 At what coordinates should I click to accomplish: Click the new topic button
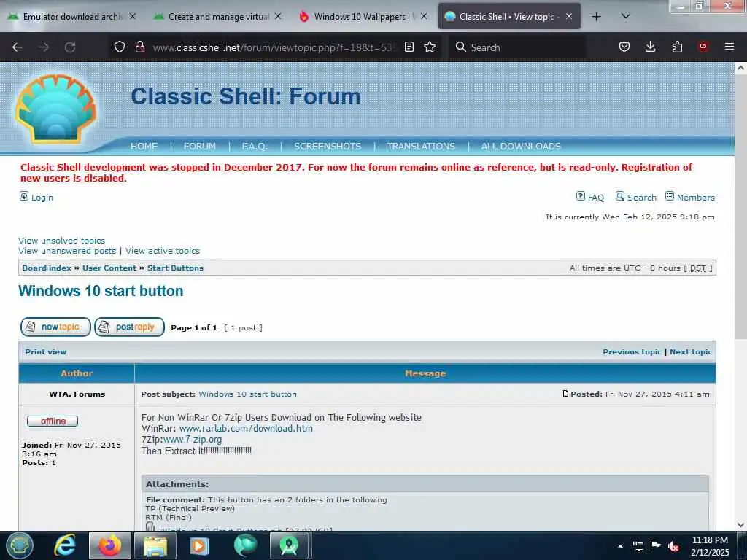click(55, 327)
